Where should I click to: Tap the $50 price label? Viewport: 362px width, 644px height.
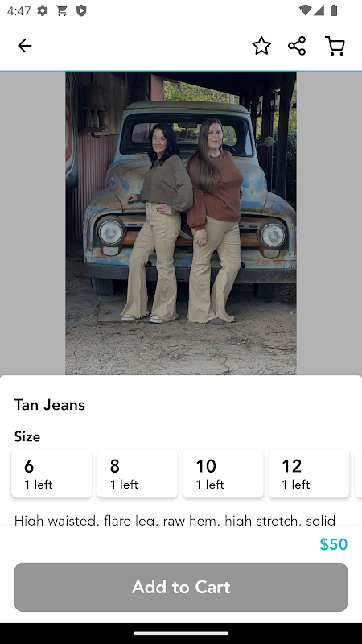tap(334, 544)
